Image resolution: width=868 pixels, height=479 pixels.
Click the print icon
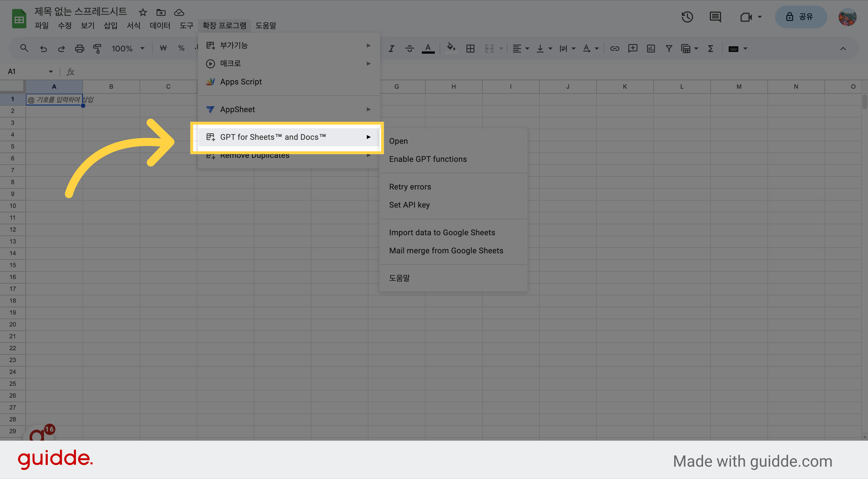[x=79, y=49]
